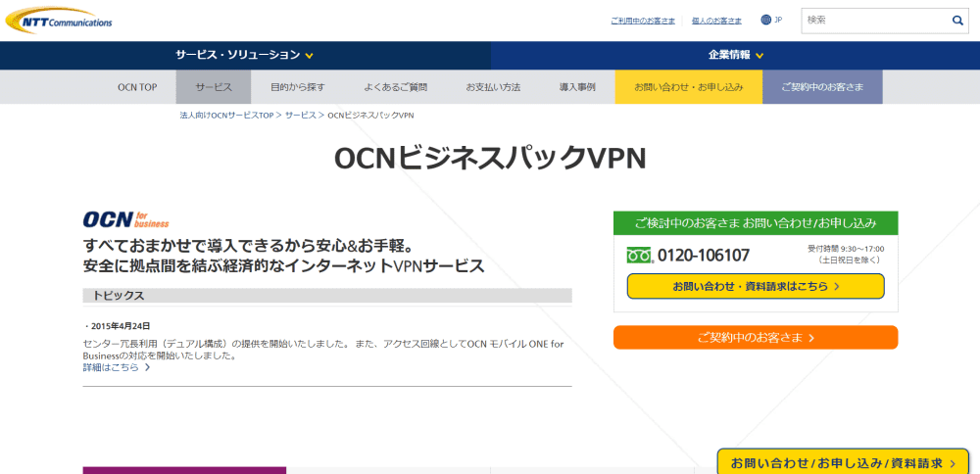Click the JP language label

pos(778,20)
